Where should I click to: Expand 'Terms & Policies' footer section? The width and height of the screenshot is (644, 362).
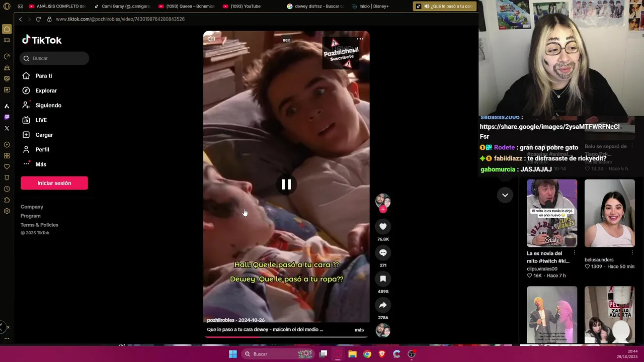[39, 225]
